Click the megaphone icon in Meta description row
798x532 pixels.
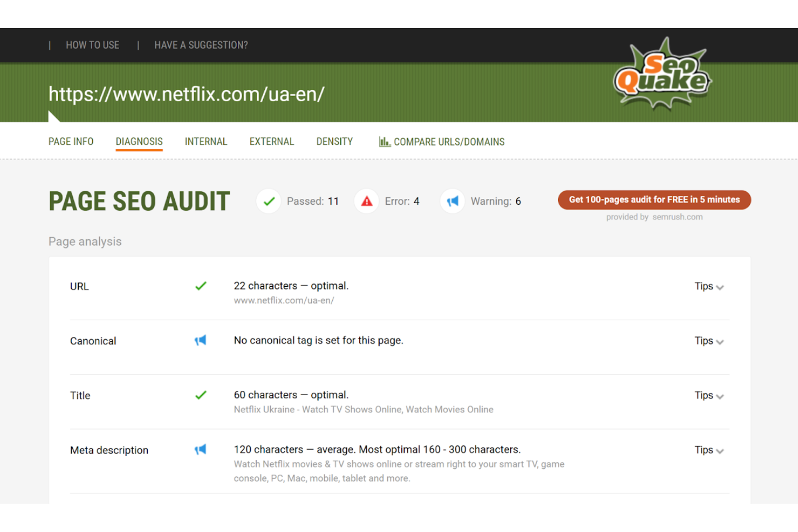[201, 449]
